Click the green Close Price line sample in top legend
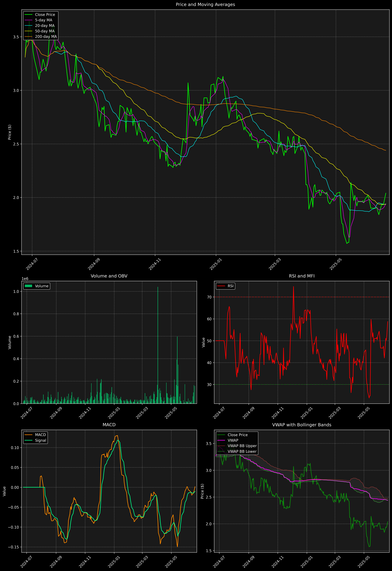Viewport: 392px width, 571px height. pos(29,15)
